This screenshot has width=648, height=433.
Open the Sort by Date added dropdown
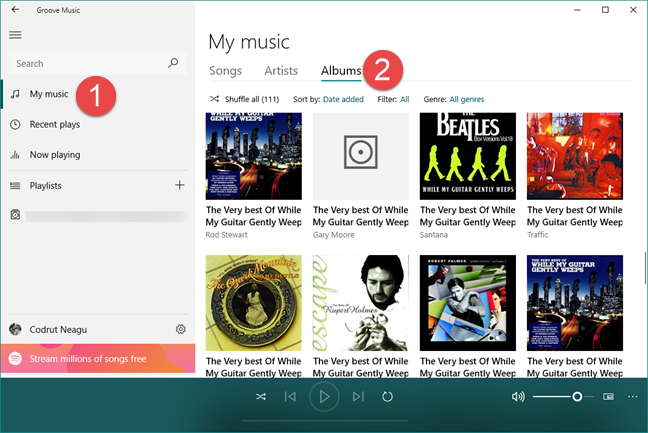[343, 99]
